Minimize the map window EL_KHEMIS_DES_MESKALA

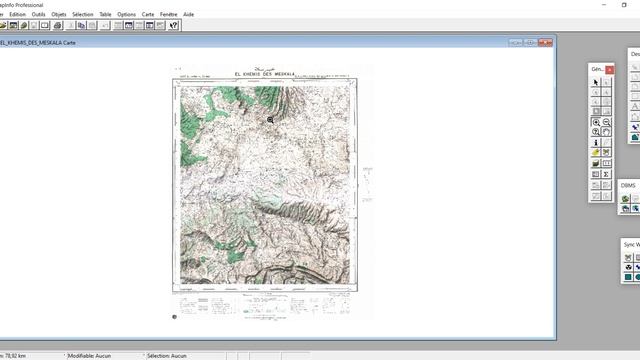tap(515, 42)
